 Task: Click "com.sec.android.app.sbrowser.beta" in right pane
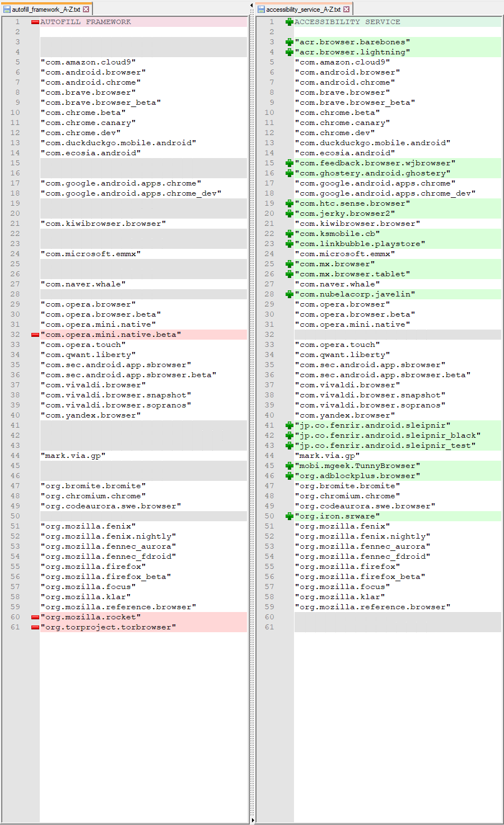coord(382,375)
